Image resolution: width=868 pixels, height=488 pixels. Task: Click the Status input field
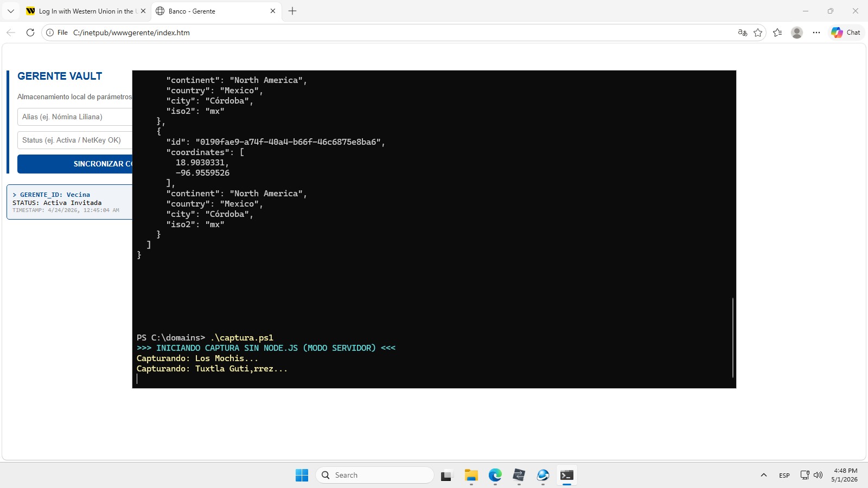75,140
